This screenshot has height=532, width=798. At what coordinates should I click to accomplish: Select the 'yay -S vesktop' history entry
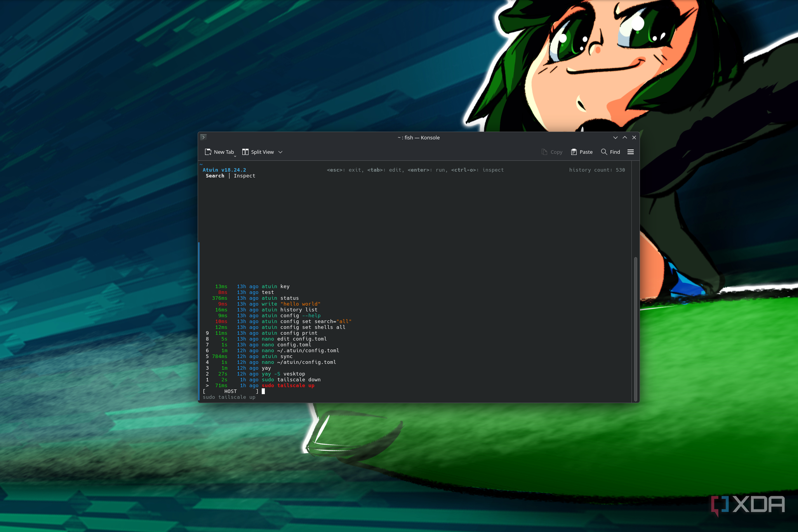click(x=283, y=374)
